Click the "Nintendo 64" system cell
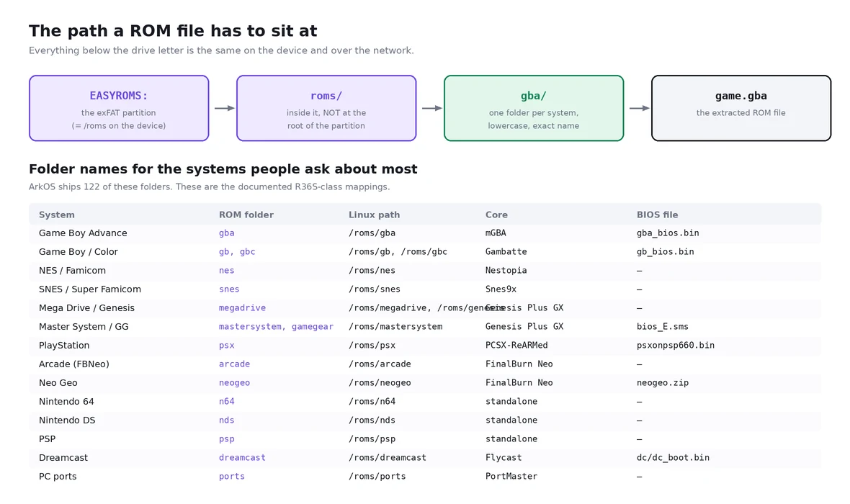The image size is (850, 504). coord(66,402)
